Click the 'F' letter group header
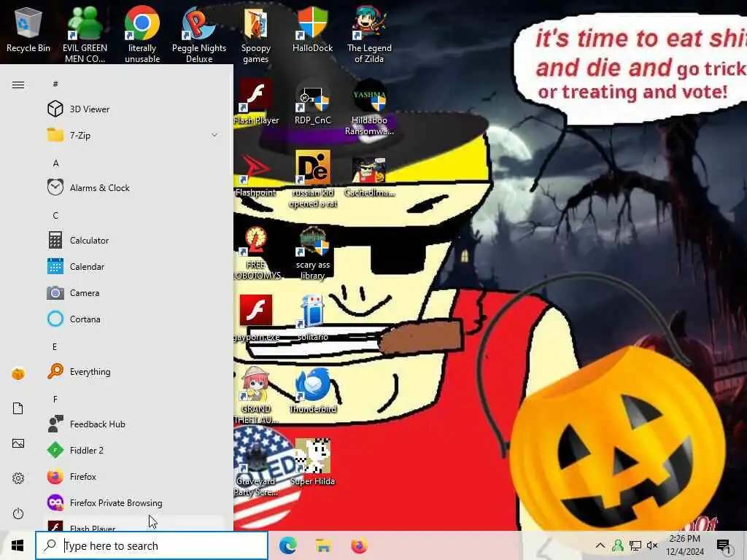Viewport: 747px width, 560px height. coord(55,399)
